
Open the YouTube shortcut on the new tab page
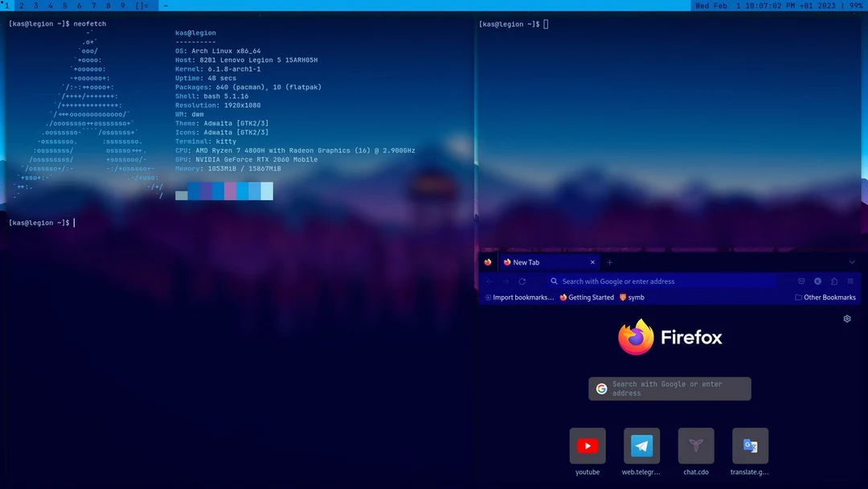[x=588, y=446]
